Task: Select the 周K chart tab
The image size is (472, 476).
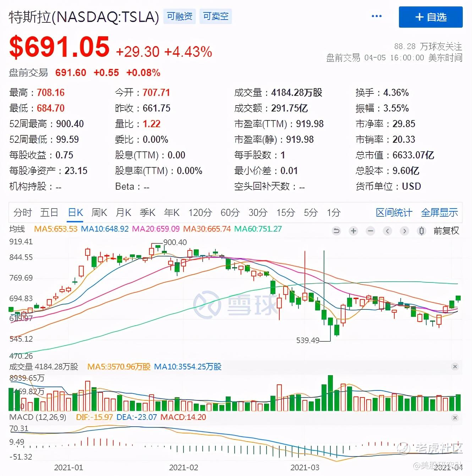Action: (99, 212)
